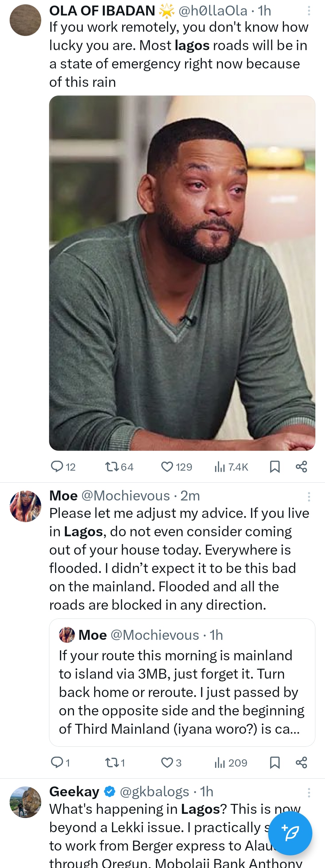325x868 pixels.
Task: Open Geekay's profile picture
Action: point(25,802)
